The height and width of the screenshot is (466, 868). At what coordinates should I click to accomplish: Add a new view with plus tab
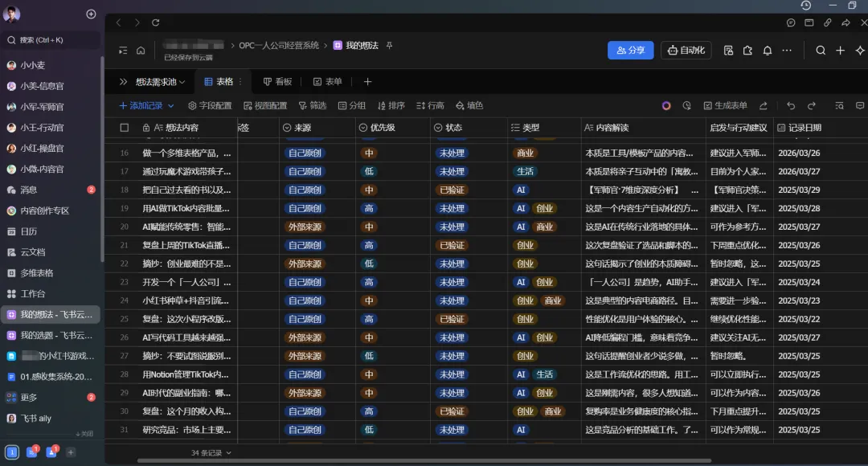[367, 82]
